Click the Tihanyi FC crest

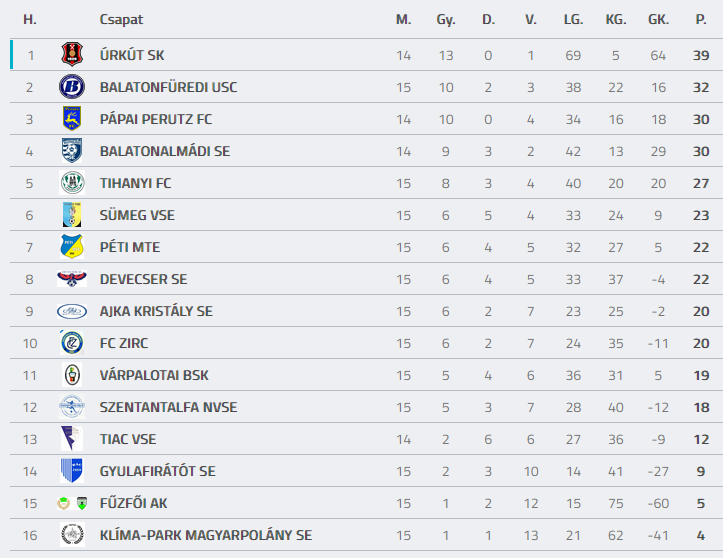click(x=71, y=183)
